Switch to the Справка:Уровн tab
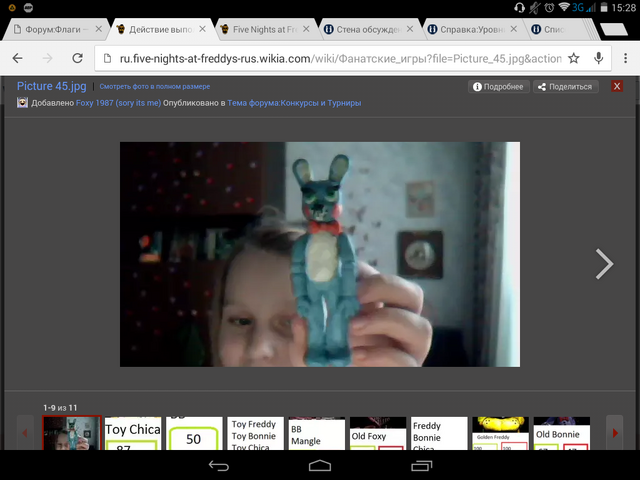 coord(472,29)
